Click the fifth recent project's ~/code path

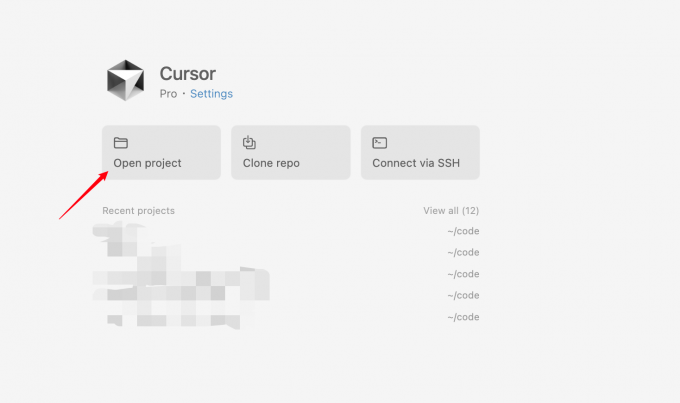coord(463,317)
